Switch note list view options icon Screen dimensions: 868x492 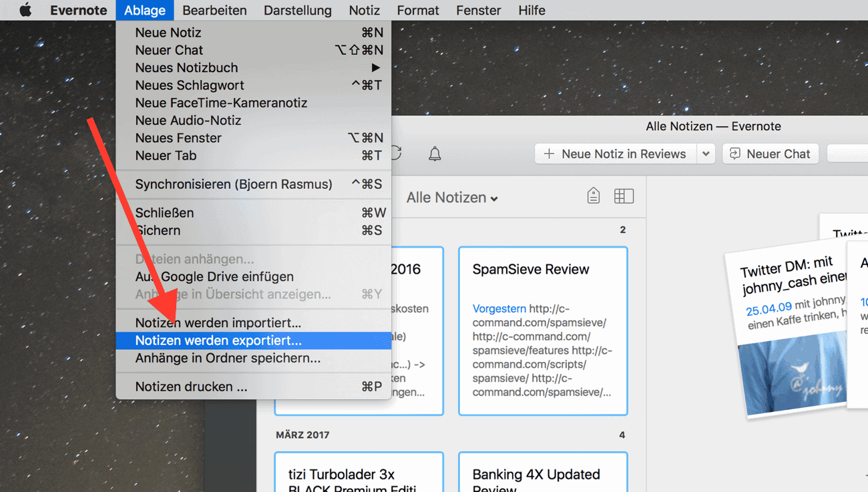point(624,196)
